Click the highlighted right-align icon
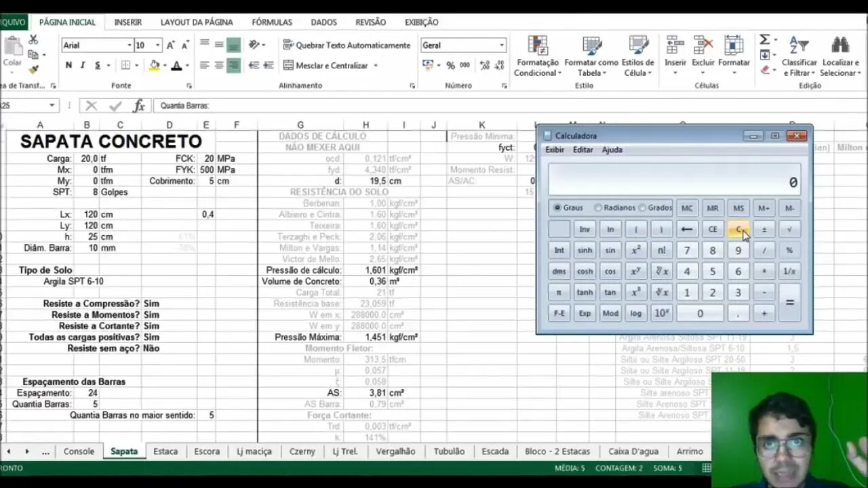Viewport: 868px width, 488px height. click(x=233, y=65)
